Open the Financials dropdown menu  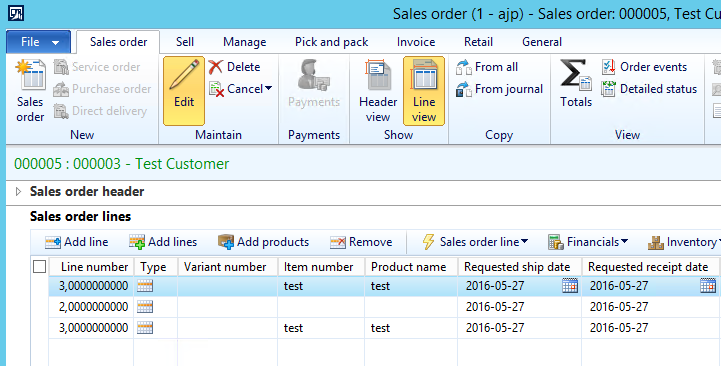click(x=588, y=242)
